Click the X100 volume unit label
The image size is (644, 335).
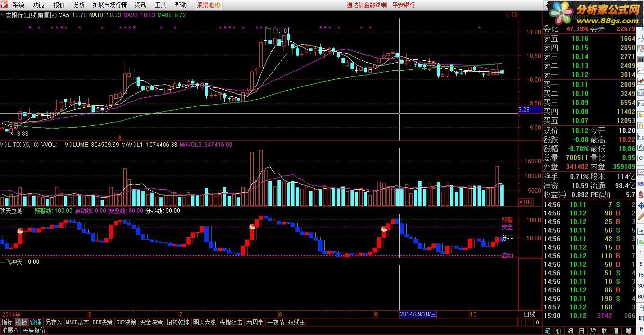tap(526, 202)
